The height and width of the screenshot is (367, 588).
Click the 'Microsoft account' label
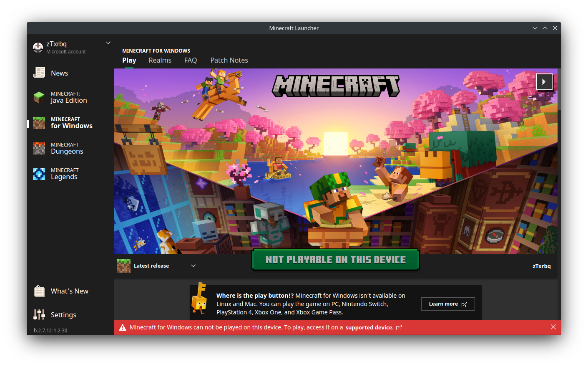(x=66, y=52)
